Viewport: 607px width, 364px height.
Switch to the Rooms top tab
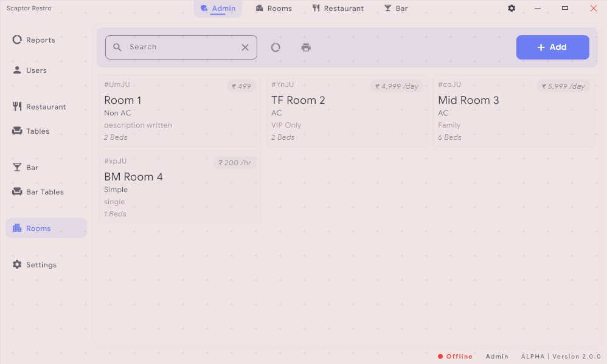pyautogui.click(x=274, y=9)
